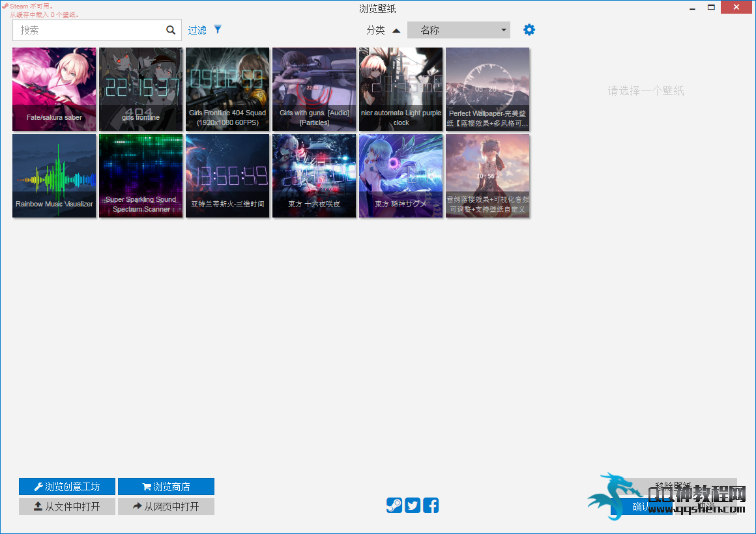This screenshot has height=534, width=756.
Task: Select the Rainbow Music Visualizer wallpaper
Action: point(54,176)
